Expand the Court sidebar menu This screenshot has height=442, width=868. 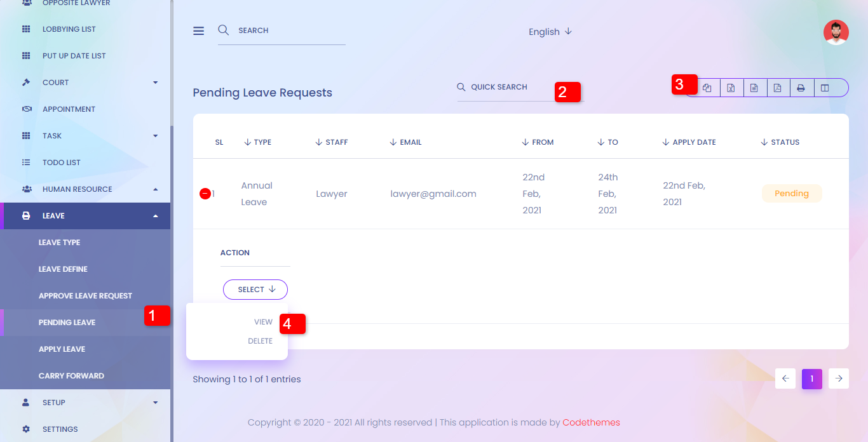85,83
